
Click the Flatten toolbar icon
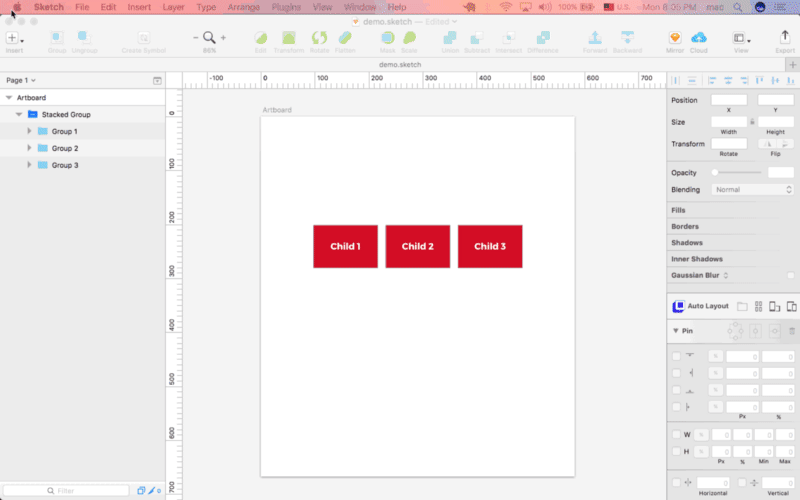tap(345, 38)
